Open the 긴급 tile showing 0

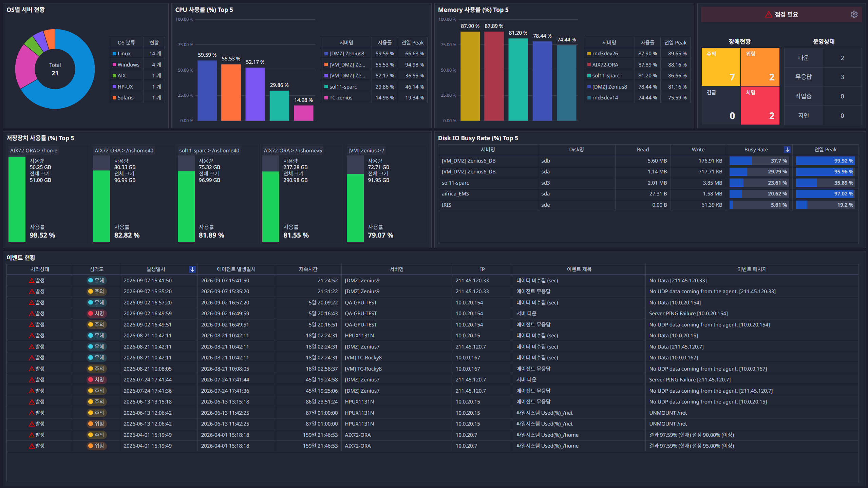click(721, 106)
